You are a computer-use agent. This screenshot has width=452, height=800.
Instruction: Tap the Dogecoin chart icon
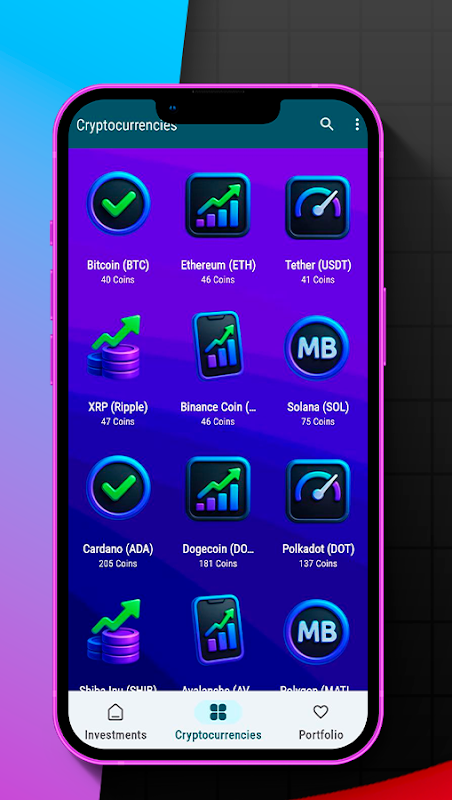click(218, 489)
